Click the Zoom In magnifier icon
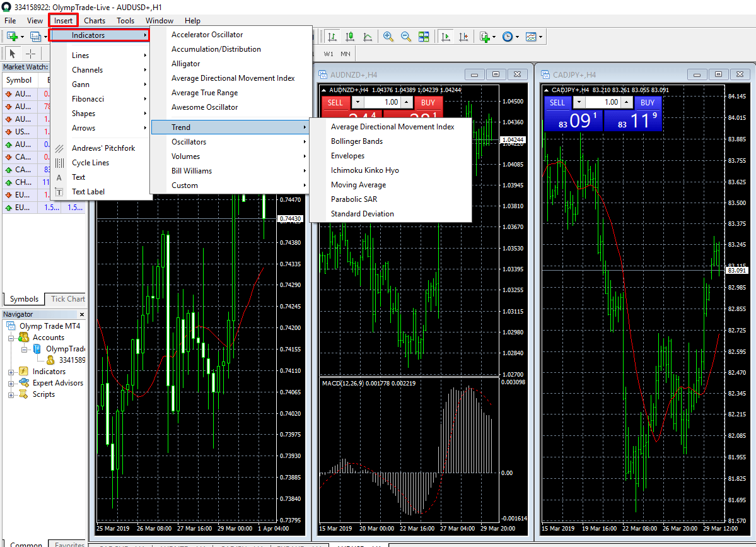The image size is (756, 547). [388, 37]
